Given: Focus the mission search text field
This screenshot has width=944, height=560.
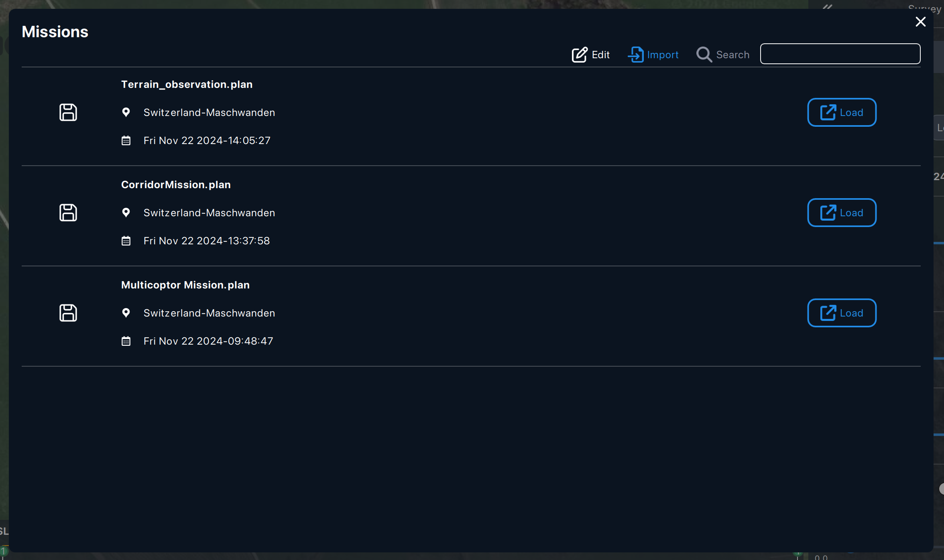Looking at the screenshot, I should [x=840, y=54].
